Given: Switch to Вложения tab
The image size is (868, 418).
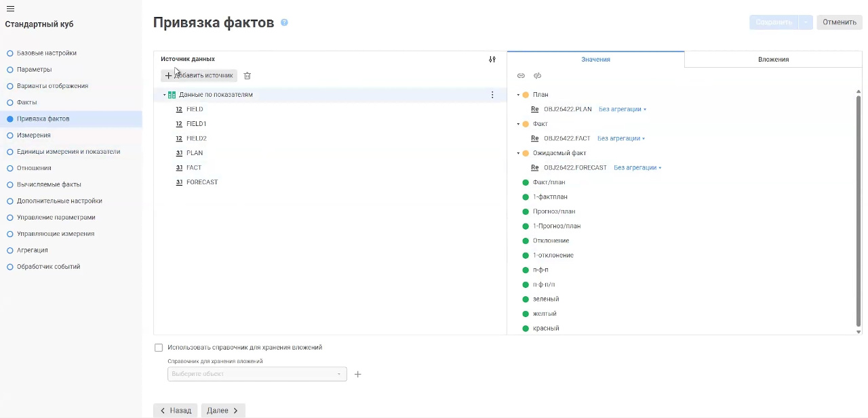Looking at the screenshot, I should point(773,59).
